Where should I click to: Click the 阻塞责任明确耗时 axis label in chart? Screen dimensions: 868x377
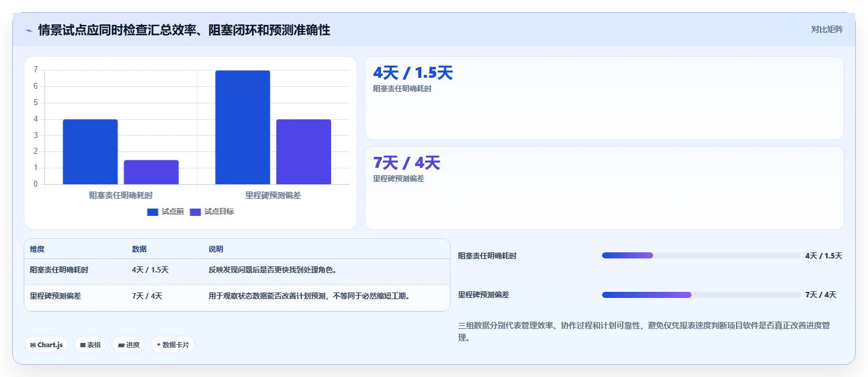121,195
